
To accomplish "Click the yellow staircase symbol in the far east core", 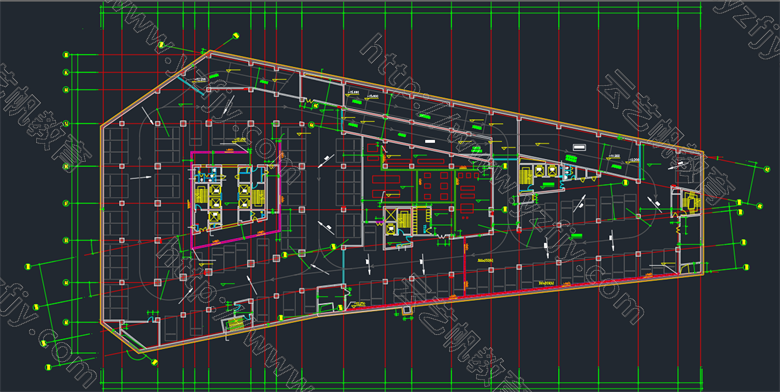I will tap(691, 201).
